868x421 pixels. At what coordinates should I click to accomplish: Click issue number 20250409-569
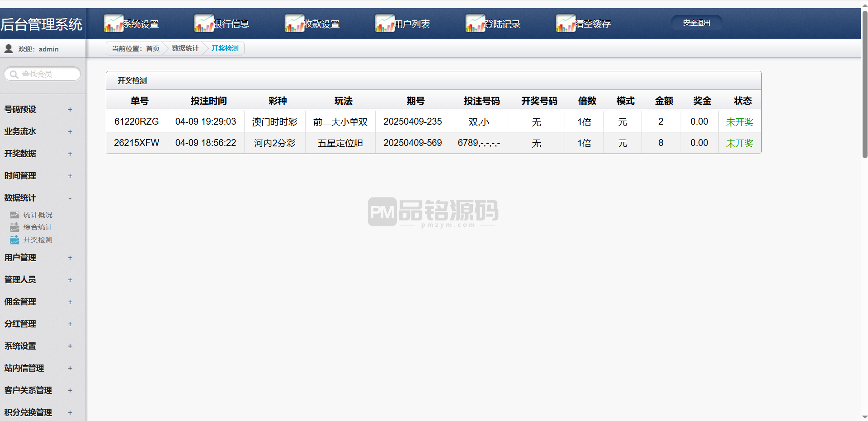click(x=413, y=143)
